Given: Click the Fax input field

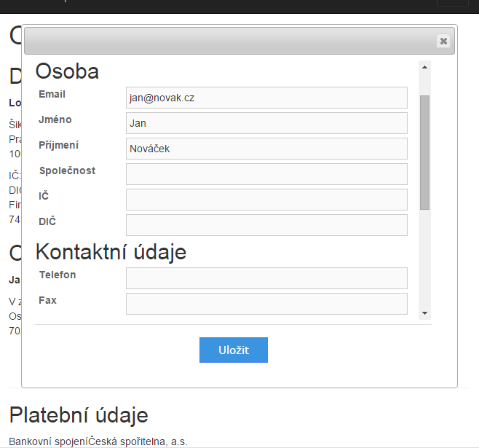Looking at the screenshot, I should pos(266,304).
